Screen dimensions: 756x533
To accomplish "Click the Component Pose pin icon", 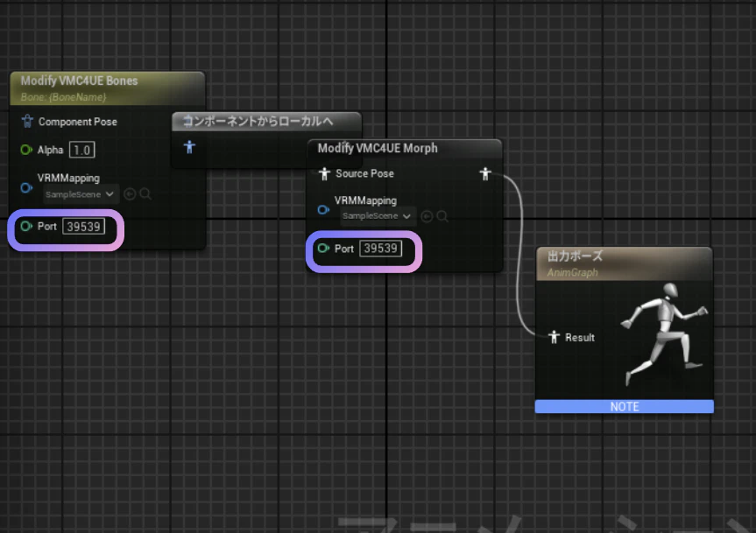I will click(x=27, y=122).
